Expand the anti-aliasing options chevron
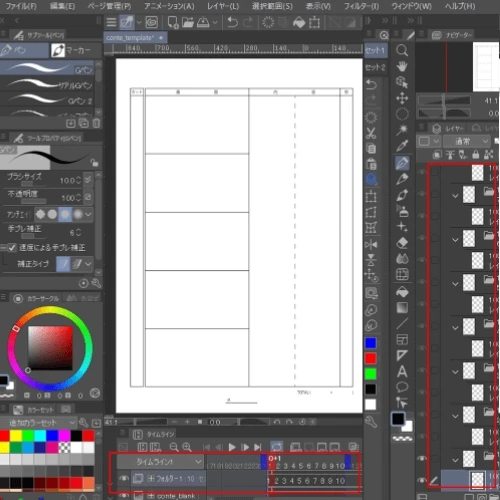Viewport: 500px width, 500px height. tap(88, 214)
